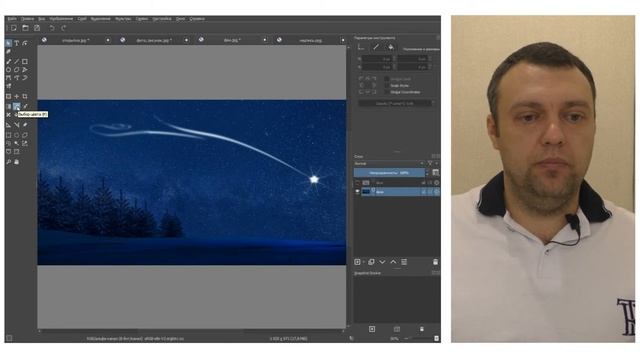
Task: Switch to Fill tab in tool options
Action: coord(391,48)
